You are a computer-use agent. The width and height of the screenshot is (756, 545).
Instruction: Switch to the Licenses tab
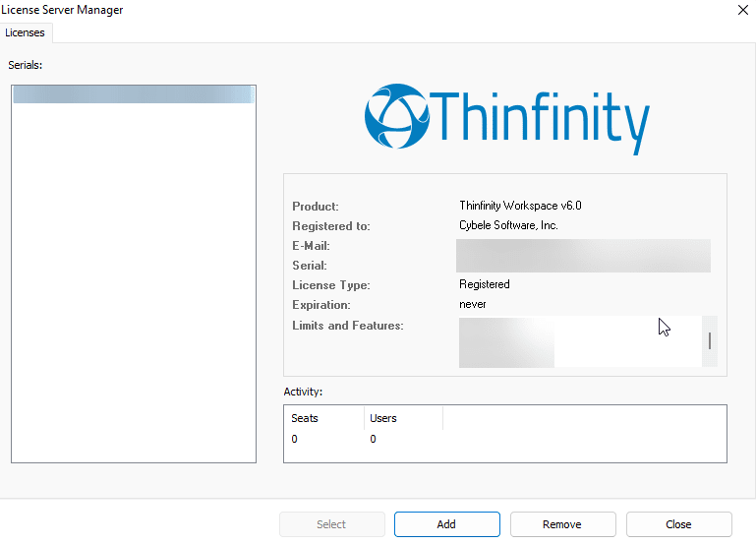coord(26,32)
